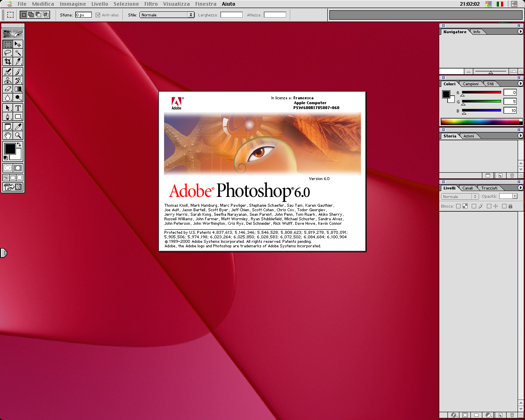Image resolution: width=525 pixels, height=420 pixels.
Task: Click the Jump to ImageReady icon
Action: coord(13,187)
